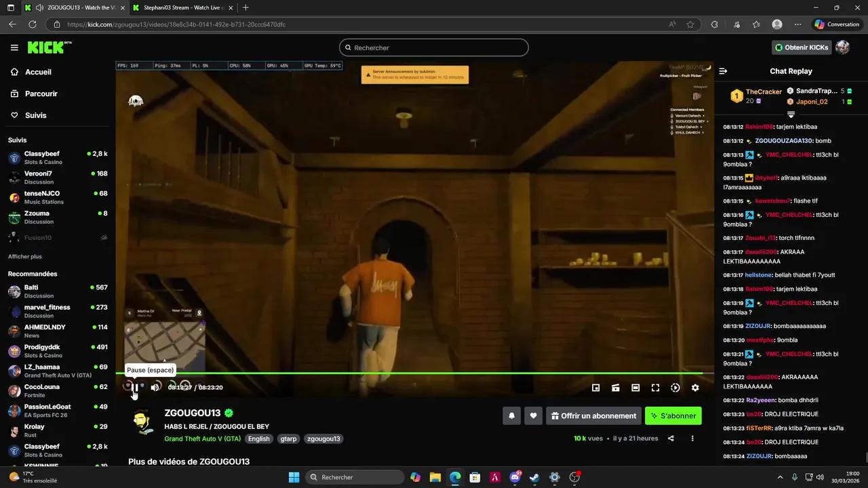Open a new browser tab

245,7
